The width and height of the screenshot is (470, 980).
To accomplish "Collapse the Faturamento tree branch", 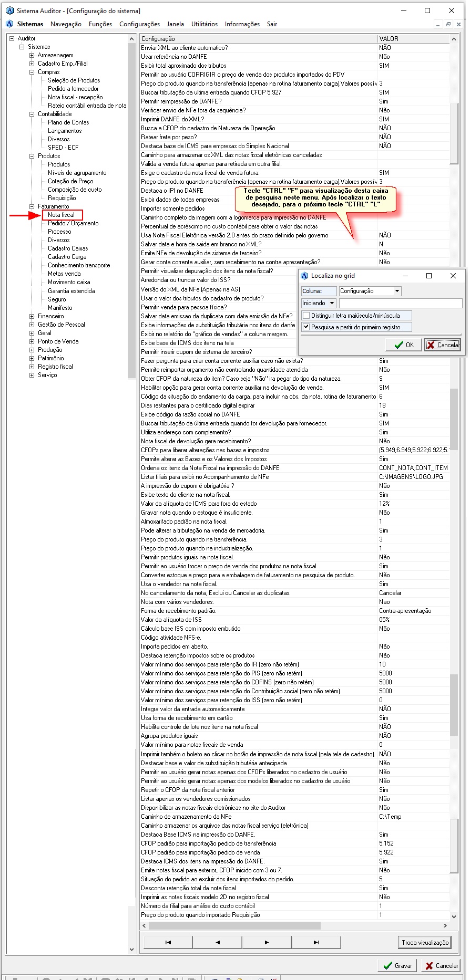I will [x=32, y=206].
